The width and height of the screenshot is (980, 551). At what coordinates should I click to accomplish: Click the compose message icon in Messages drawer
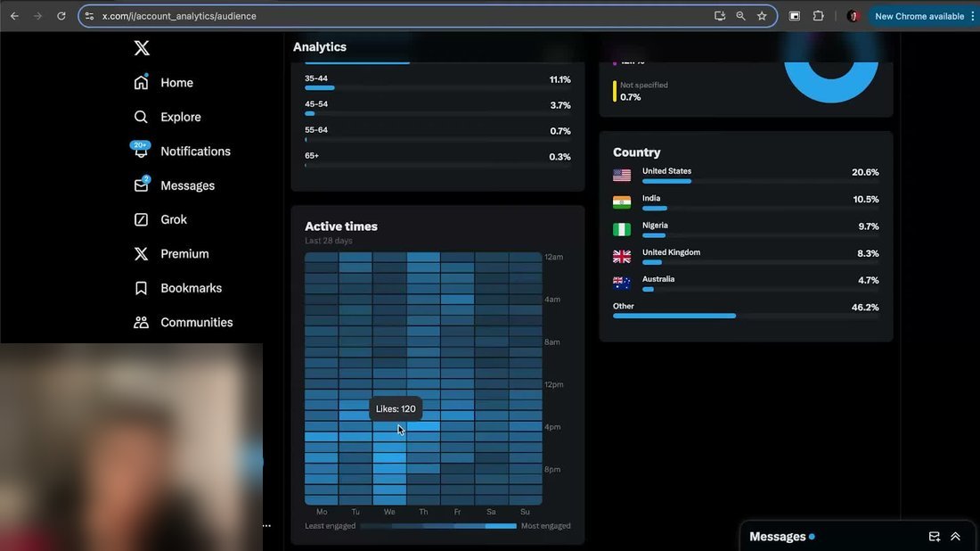click(935, 537)
